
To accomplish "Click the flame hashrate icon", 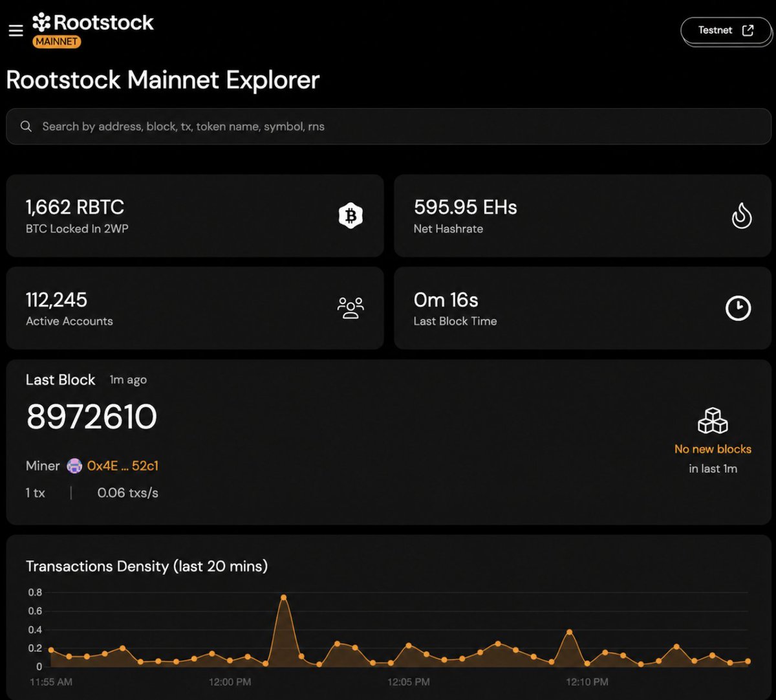I will [741, 215].
